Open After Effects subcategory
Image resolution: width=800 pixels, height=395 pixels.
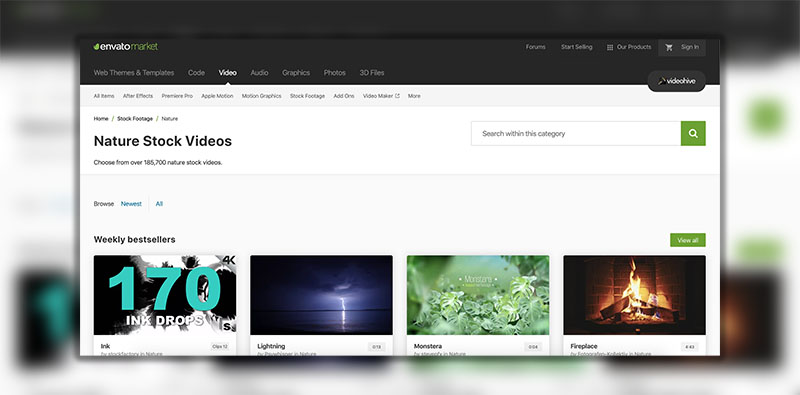(138, 96)
